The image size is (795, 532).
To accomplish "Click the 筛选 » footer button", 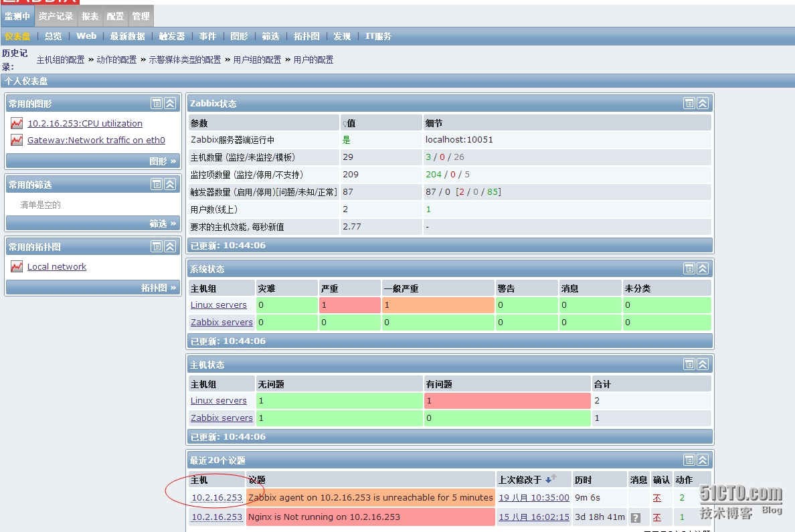I will 163,224.
